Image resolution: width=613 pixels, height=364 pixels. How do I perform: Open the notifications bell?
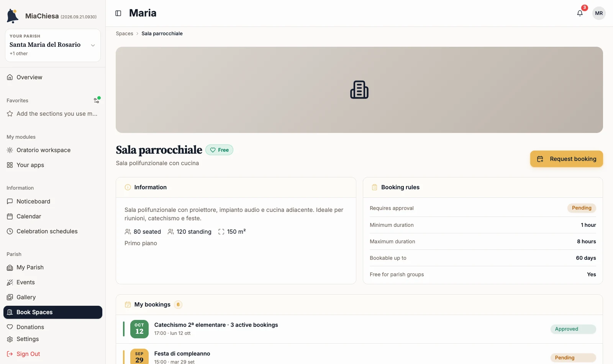pyautogui.click(x=580, y=13)
